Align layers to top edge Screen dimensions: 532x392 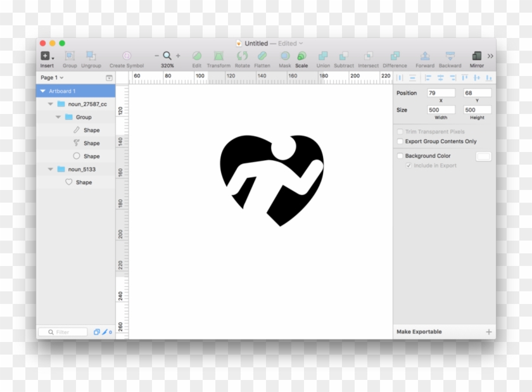point(465,78)
